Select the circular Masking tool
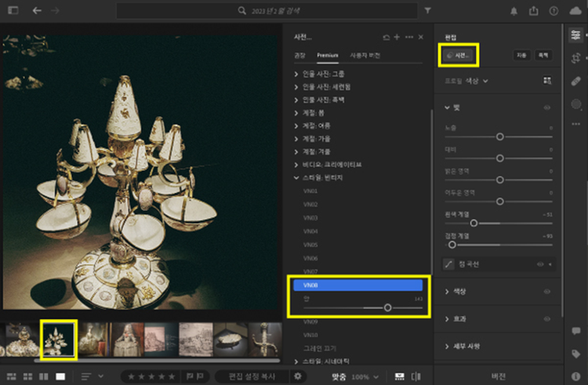 pyautogui.click(x=575, y=104)
